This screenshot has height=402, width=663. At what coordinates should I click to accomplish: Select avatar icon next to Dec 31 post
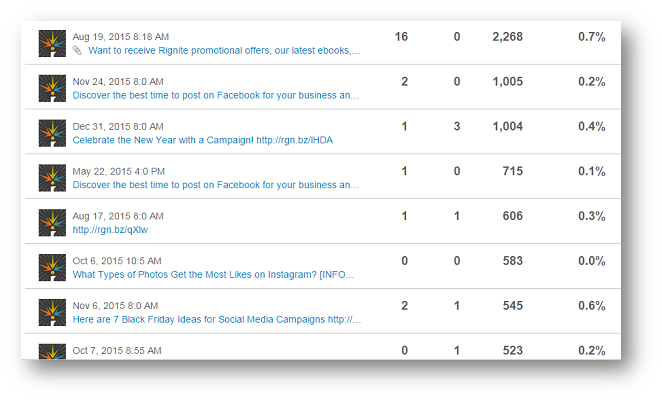tap(52, 133)
